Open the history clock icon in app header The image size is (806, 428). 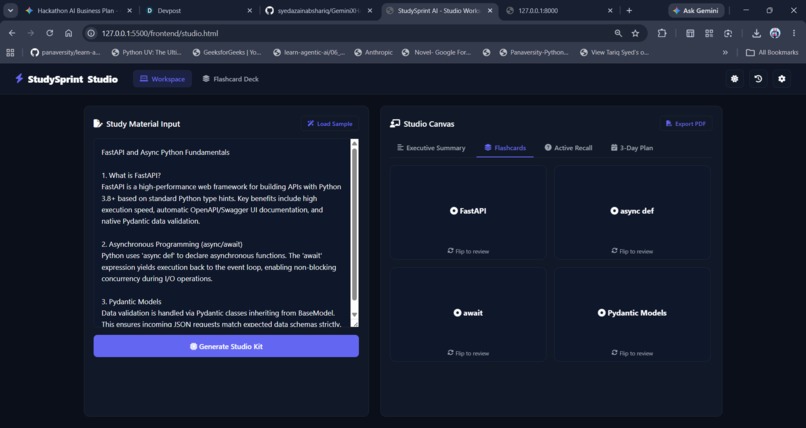758,79
